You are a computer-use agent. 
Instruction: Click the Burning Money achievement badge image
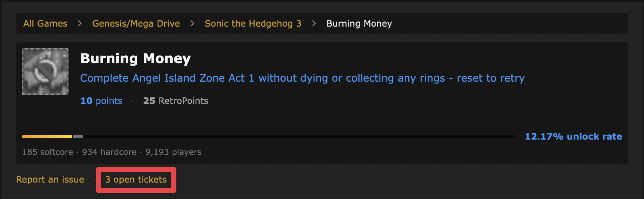click(x=45, y=71)
